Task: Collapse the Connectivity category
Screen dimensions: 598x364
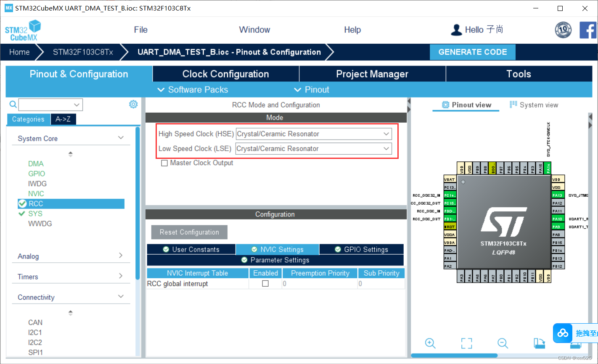Action: pos(121,296)
